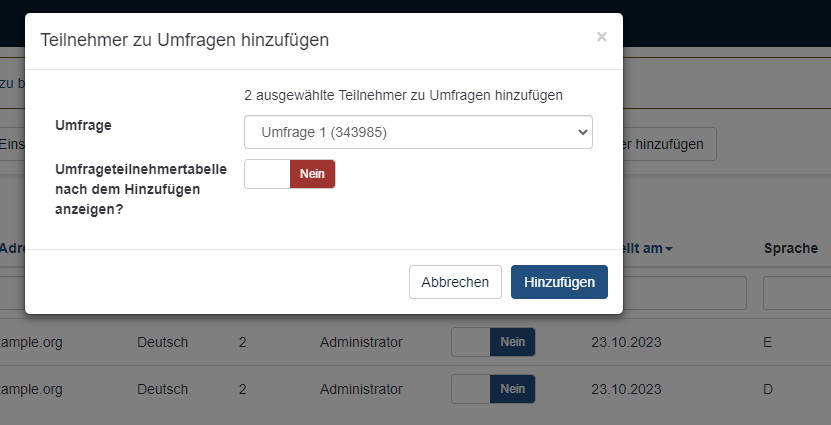Click the cut-off 'Eins' button at left edge

(12, 144)
